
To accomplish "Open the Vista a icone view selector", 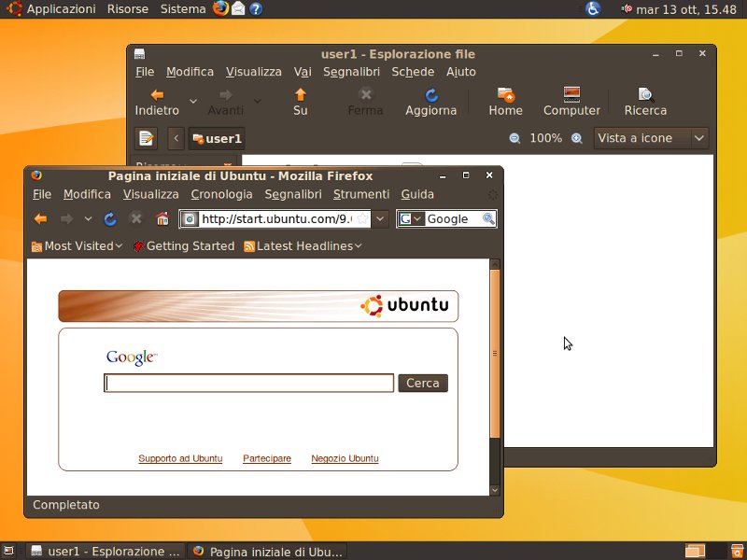I will [x=651, y=138].
